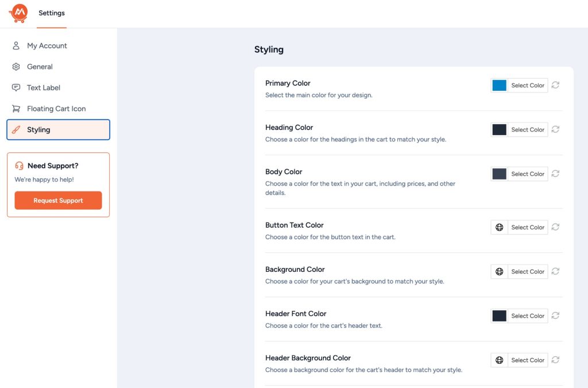Select the Text Label menu item
588x388 pixels.
coord(43,87)
